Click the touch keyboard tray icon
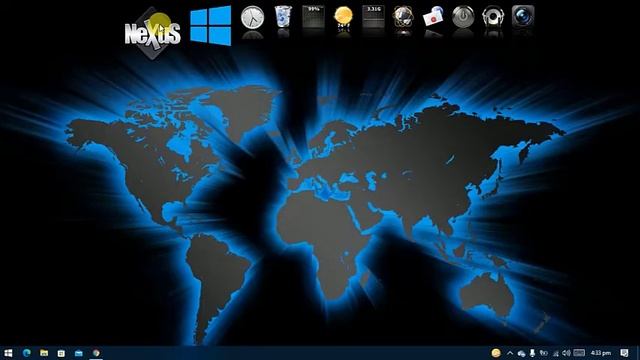640x360 pixels. (x=579, y=353)
